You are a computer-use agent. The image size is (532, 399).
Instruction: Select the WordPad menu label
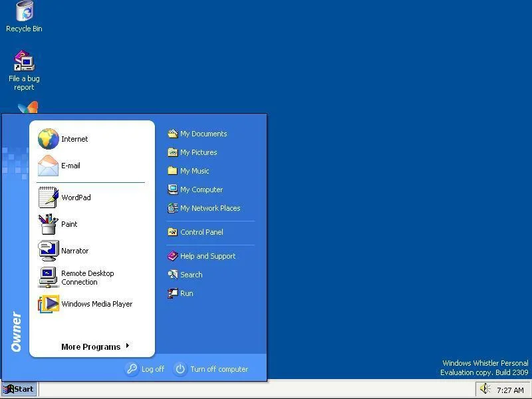point(76,198)
